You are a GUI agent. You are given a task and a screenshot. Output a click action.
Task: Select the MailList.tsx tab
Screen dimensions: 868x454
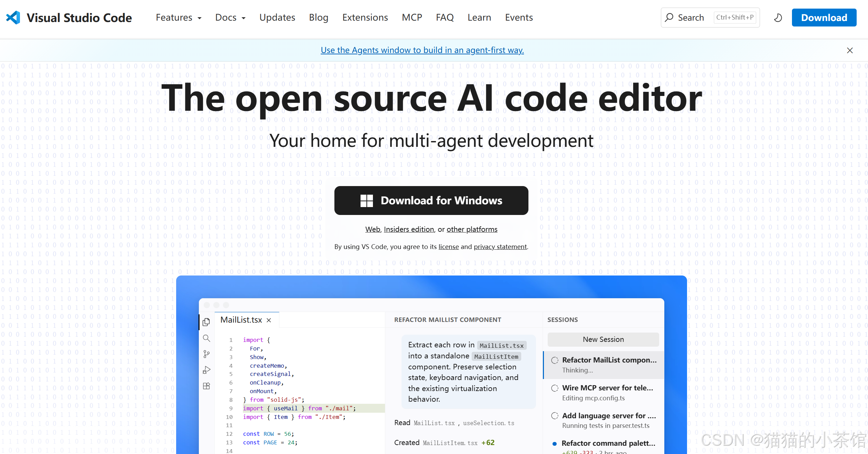pyautogui.click(x=246, y=320)
